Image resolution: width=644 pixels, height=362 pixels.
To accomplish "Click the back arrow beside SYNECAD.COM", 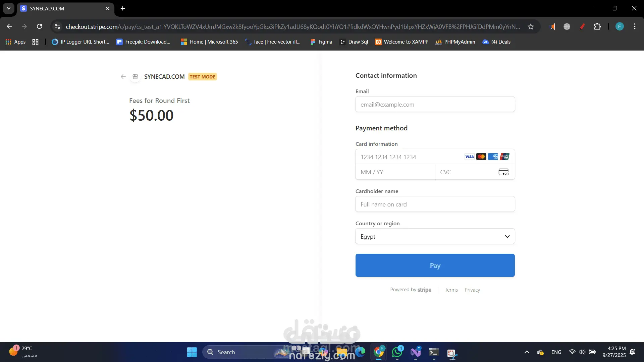I will point(123,77).
